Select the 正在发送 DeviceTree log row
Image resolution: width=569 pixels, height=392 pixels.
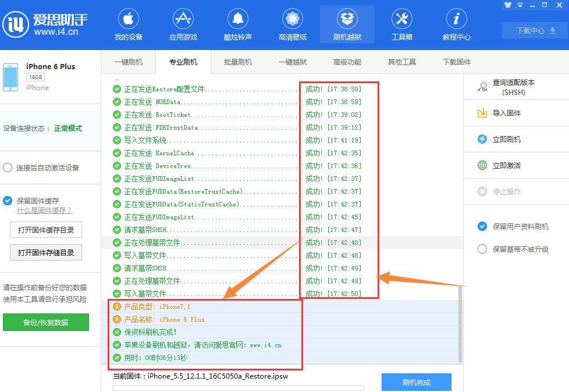click(x=282, y=166)
